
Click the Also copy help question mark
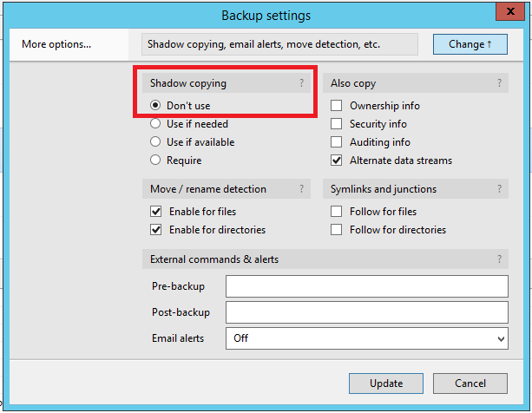pyautogui.click(x=499, y=83)
